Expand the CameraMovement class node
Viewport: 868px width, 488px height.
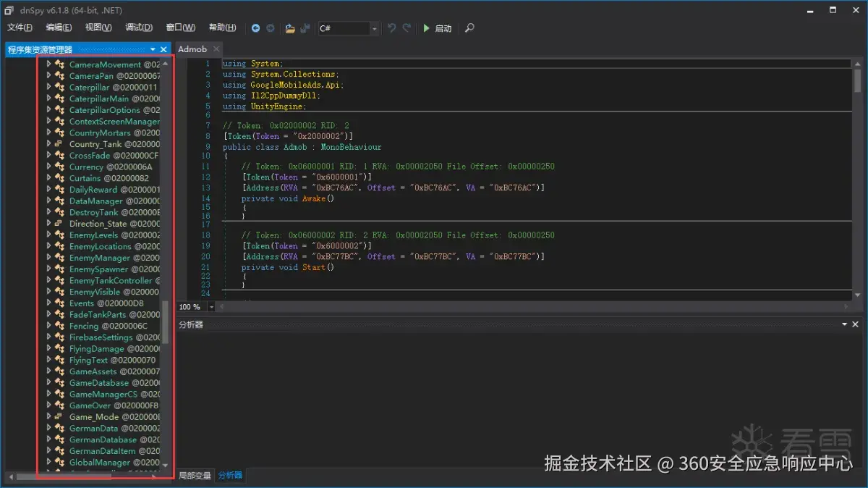(x=48, y=64)
